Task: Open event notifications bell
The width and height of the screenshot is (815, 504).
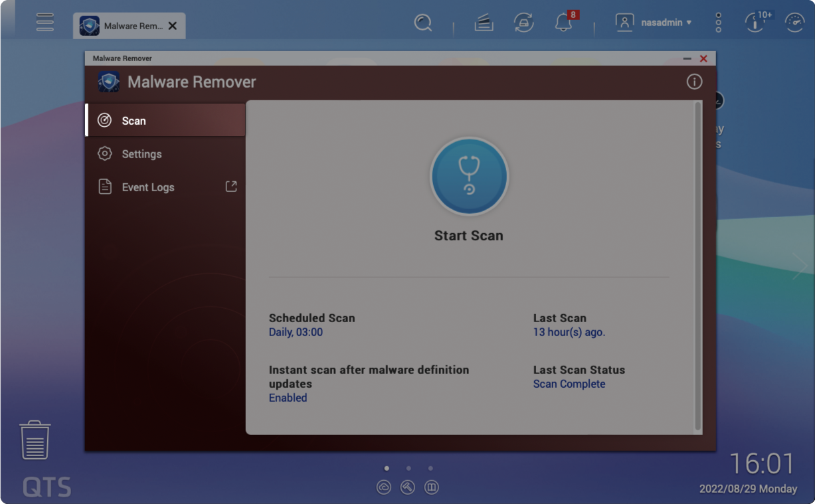Action: point(564,23)
